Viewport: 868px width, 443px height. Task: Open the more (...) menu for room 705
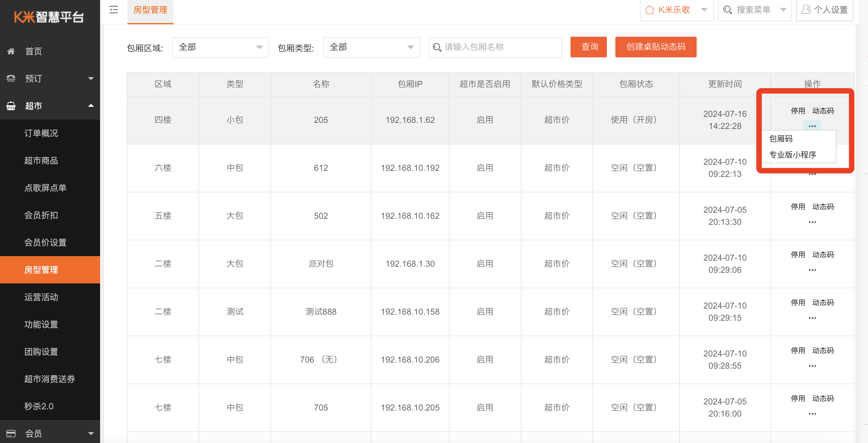coord(812,414)
